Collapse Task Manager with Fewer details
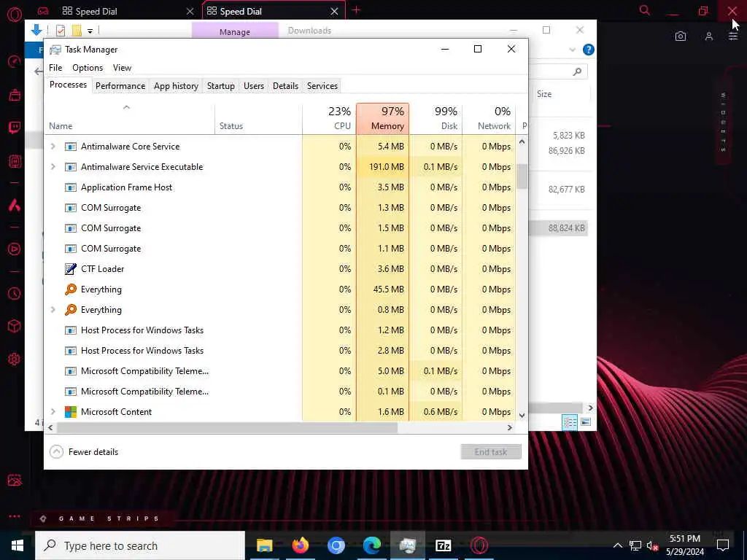The width and height of the screenshot is (747, 560). tap(84, 451)
